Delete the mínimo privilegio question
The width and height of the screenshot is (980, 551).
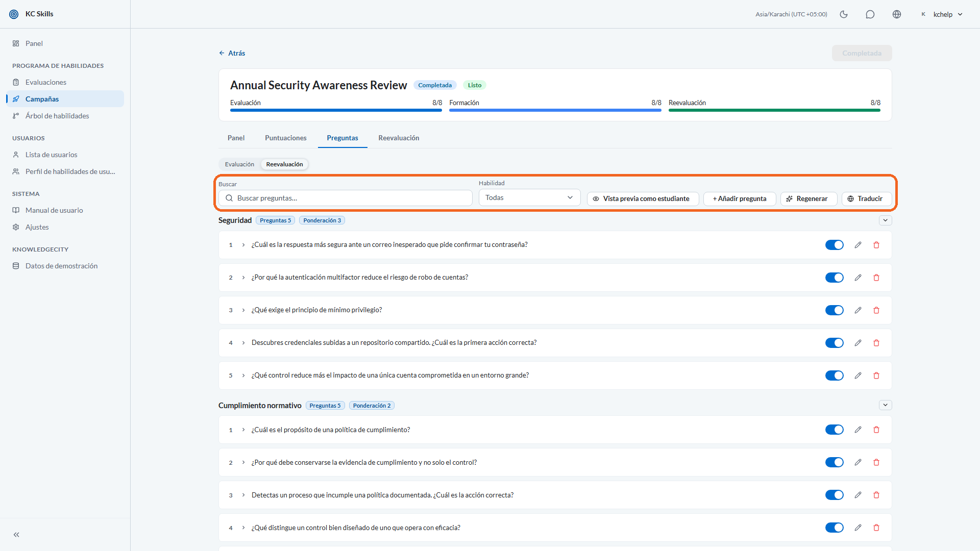(876, 310)
